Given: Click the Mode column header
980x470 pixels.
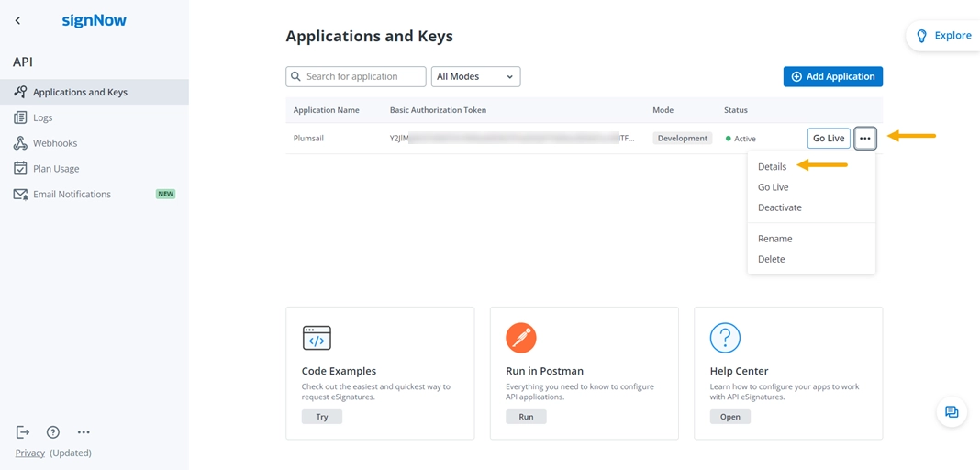Looking at the screenshot, I should point(663,110).
